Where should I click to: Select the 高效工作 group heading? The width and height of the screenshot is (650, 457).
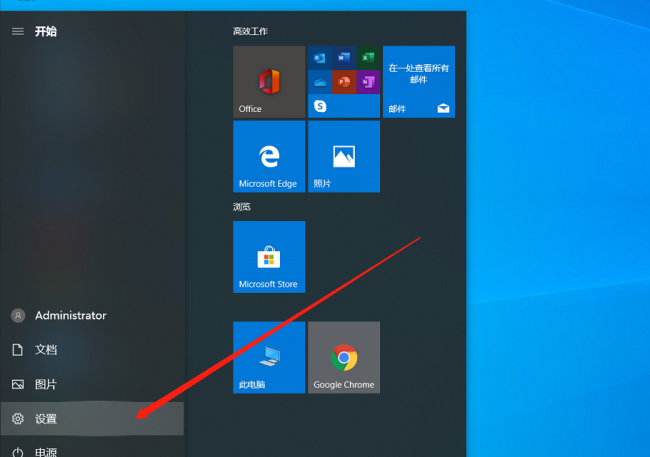[250, 32]
